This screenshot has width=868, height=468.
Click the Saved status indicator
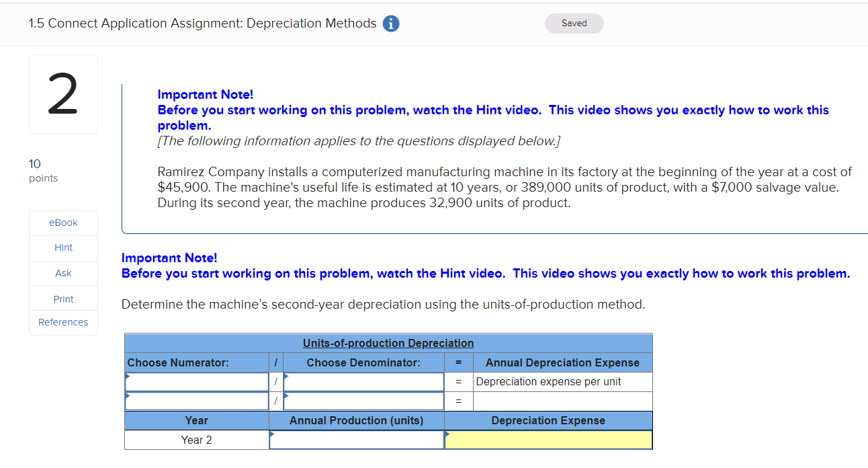point(574,23)
